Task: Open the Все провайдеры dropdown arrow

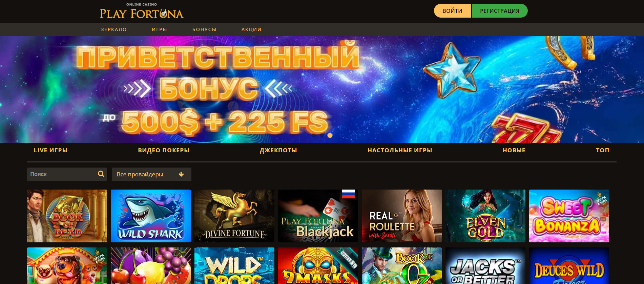Action: 181,174
